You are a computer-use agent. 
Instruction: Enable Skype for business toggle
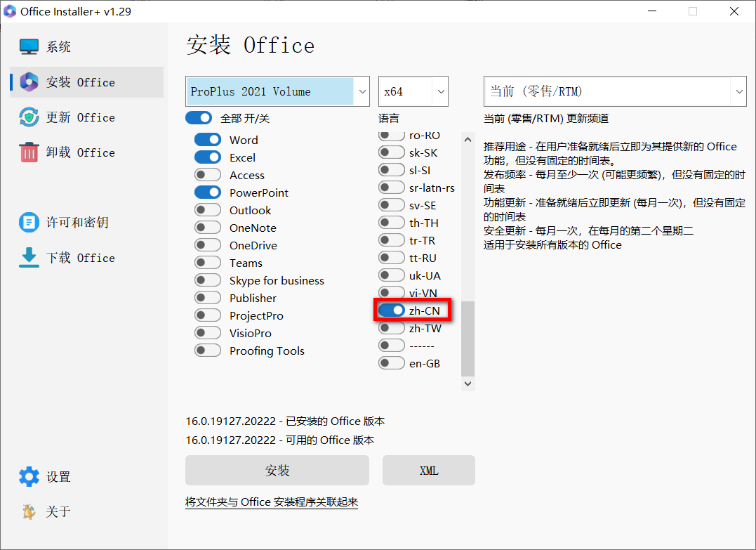[x=208, y=280]
